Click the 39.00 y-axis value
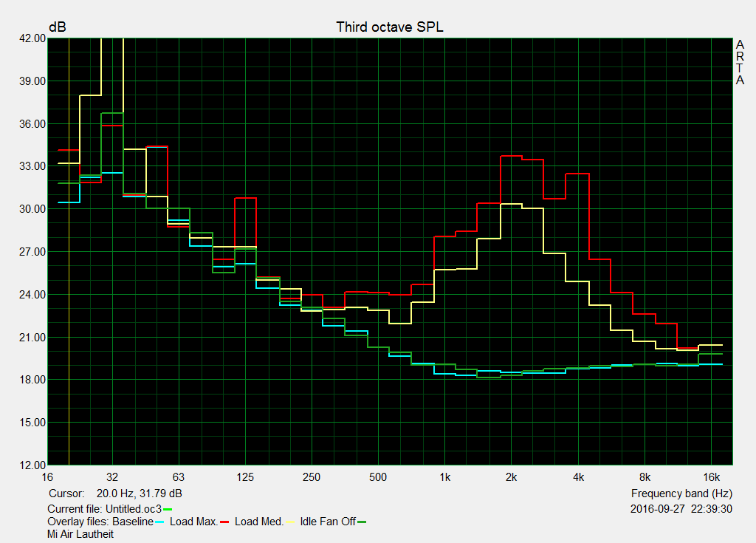The width and height of the screenshot is (756, 543). [32, 81]
